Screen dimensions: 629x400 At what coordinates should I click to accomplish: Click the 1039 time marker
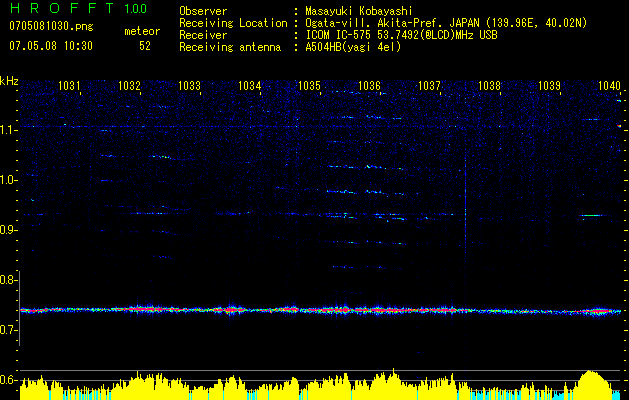pyautogui.click(x=549, y=85)
